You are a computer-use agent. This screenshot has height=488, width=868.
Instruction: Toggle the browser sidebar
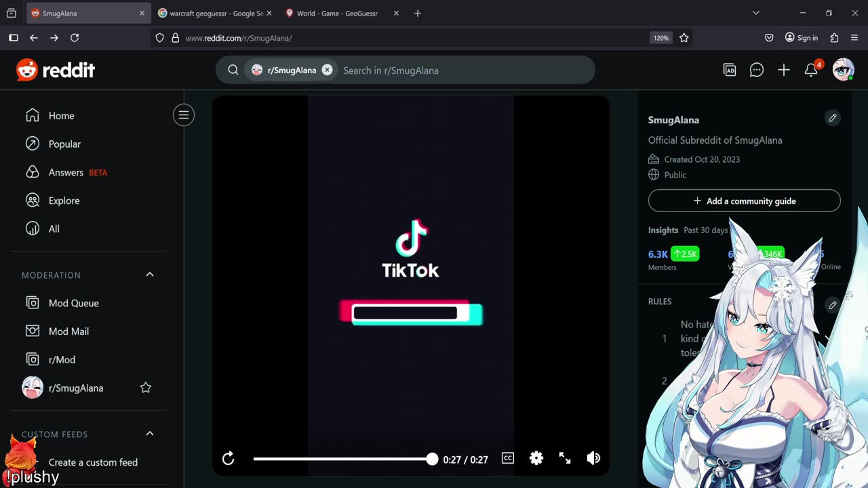[14, 38]
